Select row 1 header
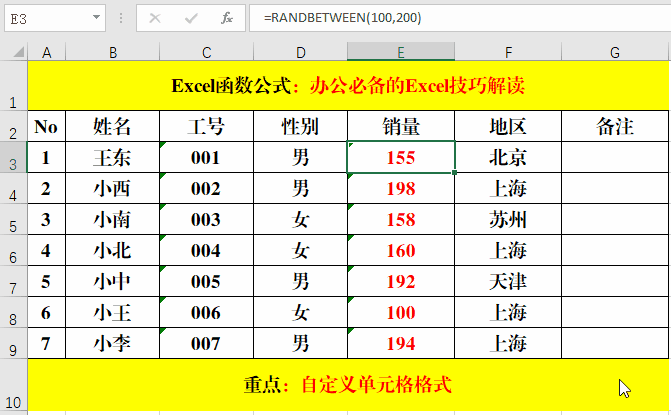The height and width of the screenshot is (415, 671). point(14,86)
